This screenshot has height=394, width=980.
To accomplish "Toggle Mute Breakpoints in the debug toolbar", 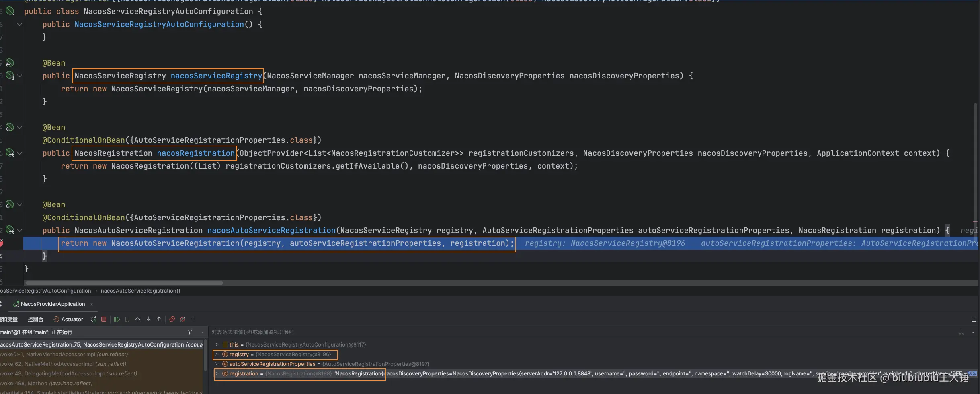I will point(182,319).
